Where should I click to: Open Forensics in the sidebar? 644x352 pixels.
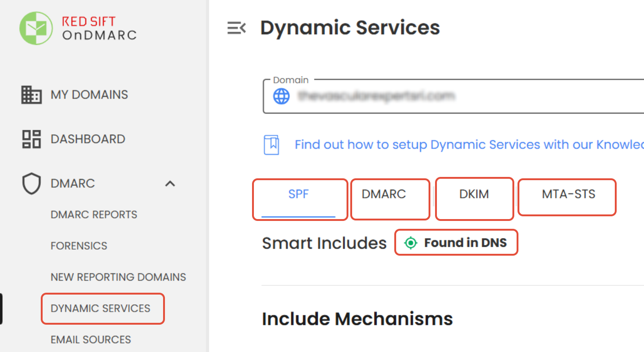pyautogui.click(x=79, y=246)
